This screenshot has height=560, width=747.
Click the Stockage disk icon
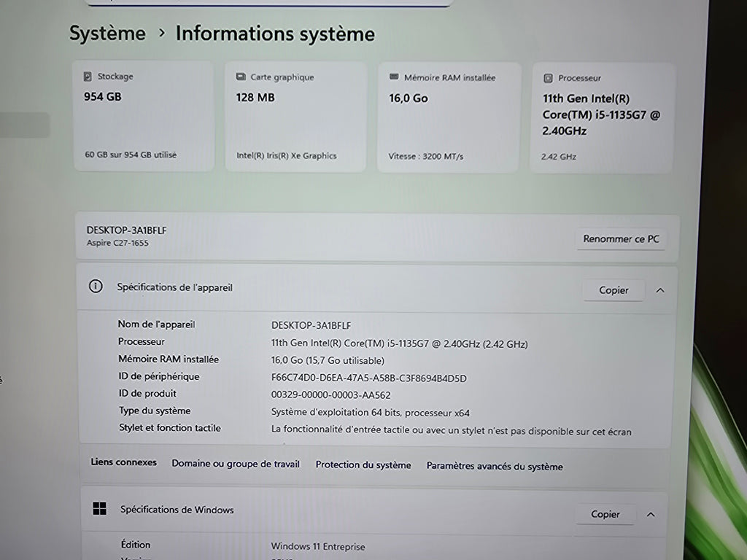pyautogui.click(x=88, y=76)
